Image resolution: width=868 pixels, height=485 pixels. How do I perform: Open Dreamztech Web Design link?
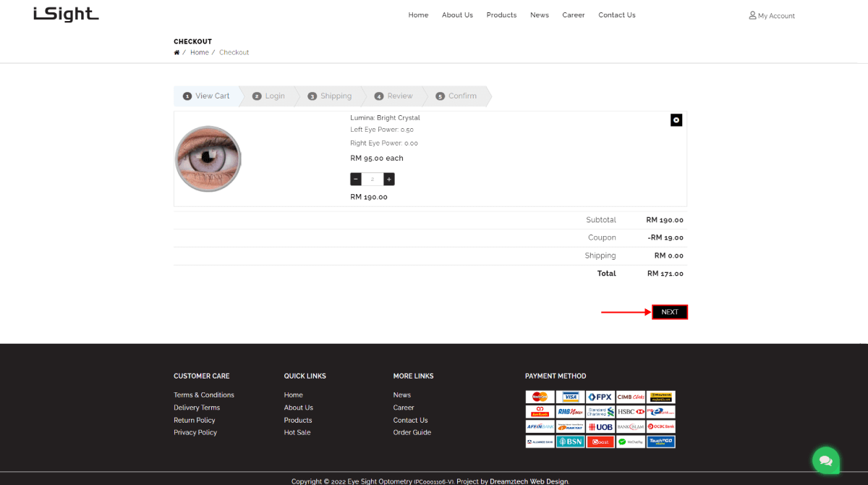point(529,481)
